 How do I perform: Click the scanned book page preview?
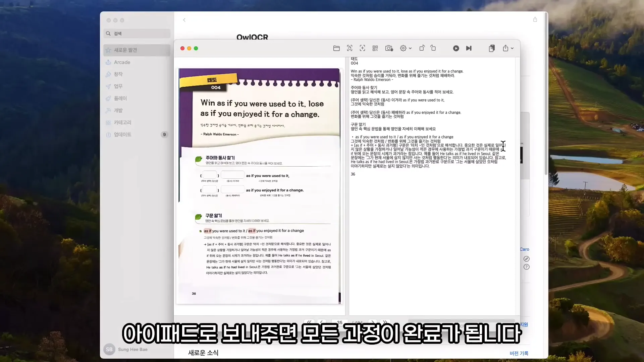click(259, 186)
